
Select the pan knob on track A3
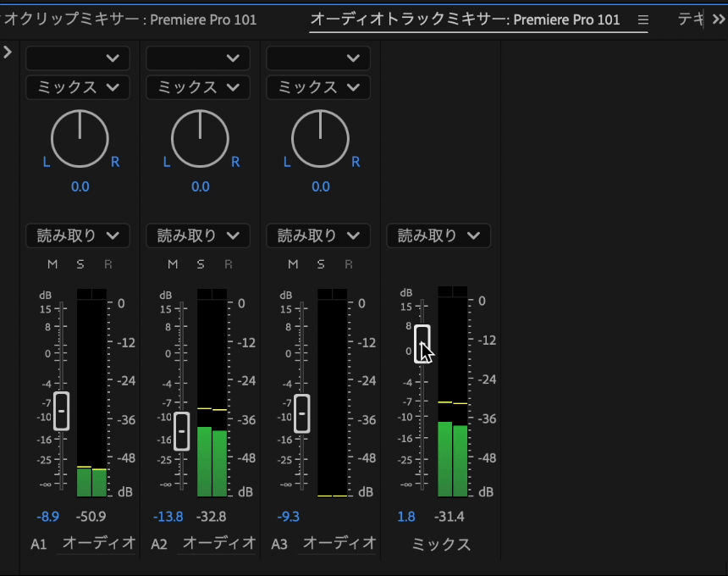[x=320, y=138]
